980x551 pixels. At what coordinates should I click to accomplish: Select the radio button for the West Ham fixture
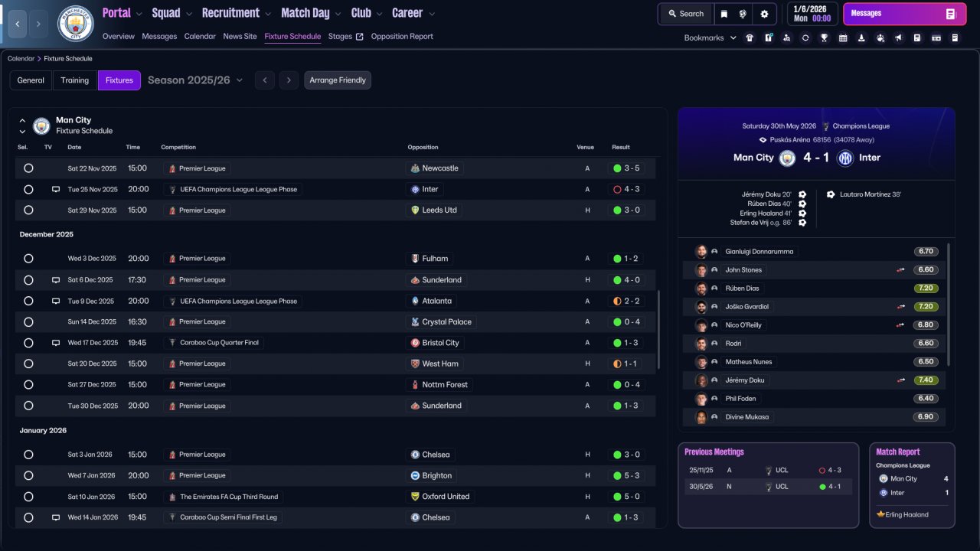tap(28, 364)
